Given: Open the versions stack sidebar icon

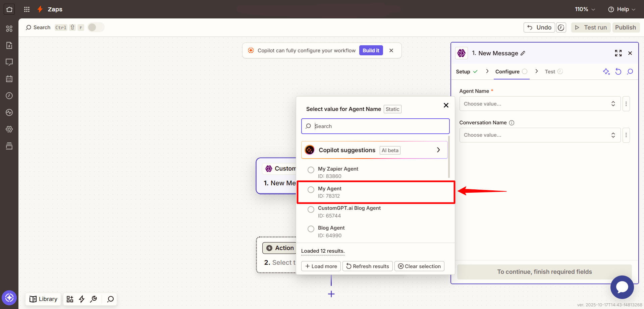Looking at the screenshot, I should (9, 146).
